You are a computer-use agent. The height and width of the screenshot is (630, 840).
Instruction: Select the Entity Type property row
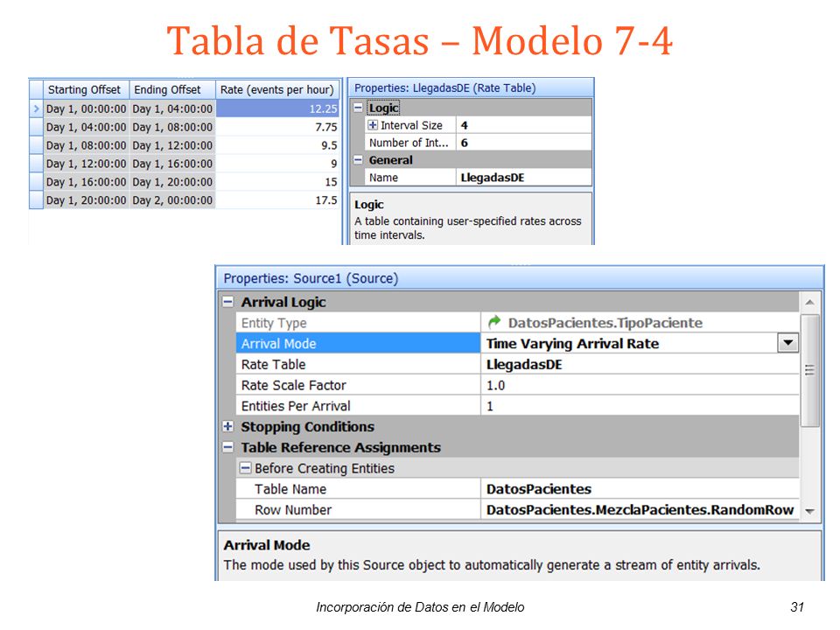pos(517,323)
